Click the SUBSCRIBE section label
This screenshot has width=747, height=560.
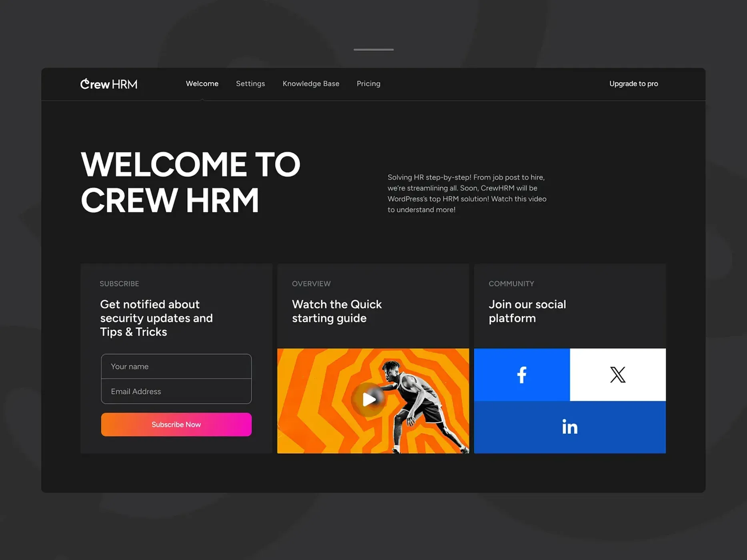(119, 284)
